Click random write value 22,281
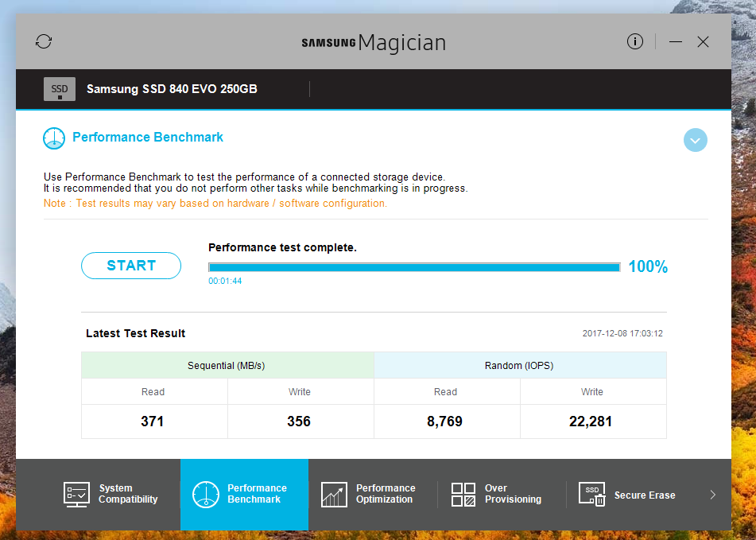This screenshot has width=756, height=540. (x=591, y=422)
